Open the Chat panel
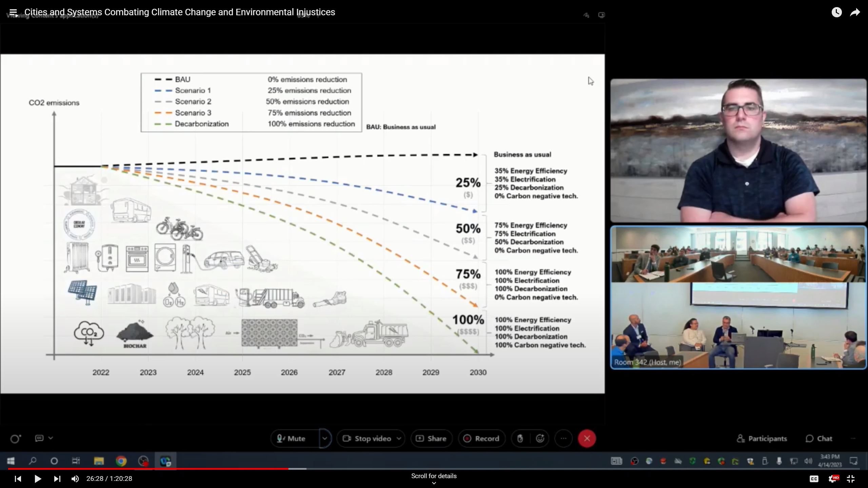The width and height of the screenshot is (868, 488). tap(819, 439)
